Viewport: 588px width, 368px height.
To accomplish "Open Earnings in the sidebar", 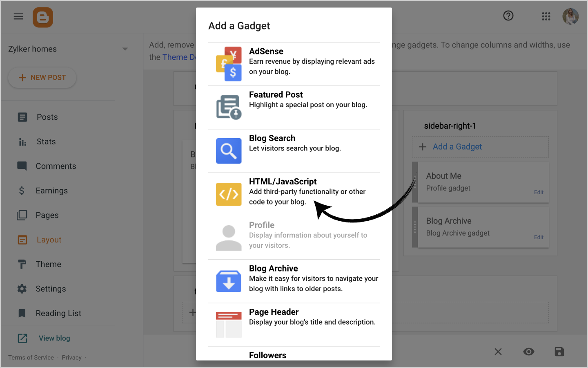I will [52, 191].
